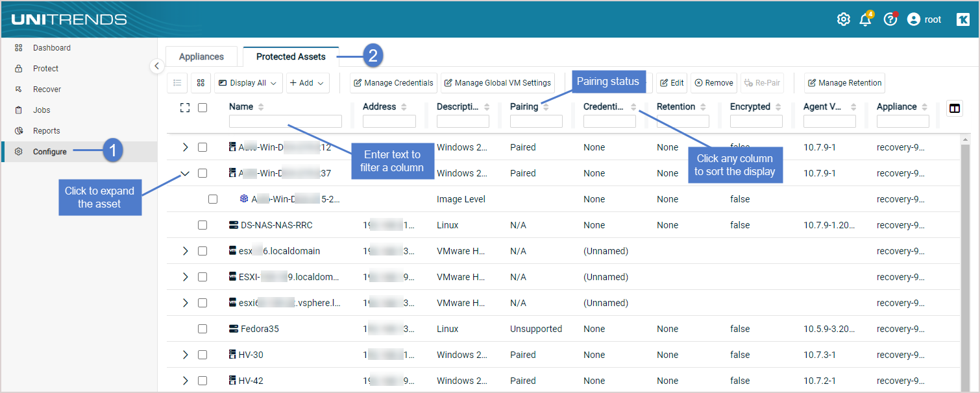Viewport: 980px width, 393px height.
Task: Focus the Name column filter field
Action: click(x=286, y=121)
